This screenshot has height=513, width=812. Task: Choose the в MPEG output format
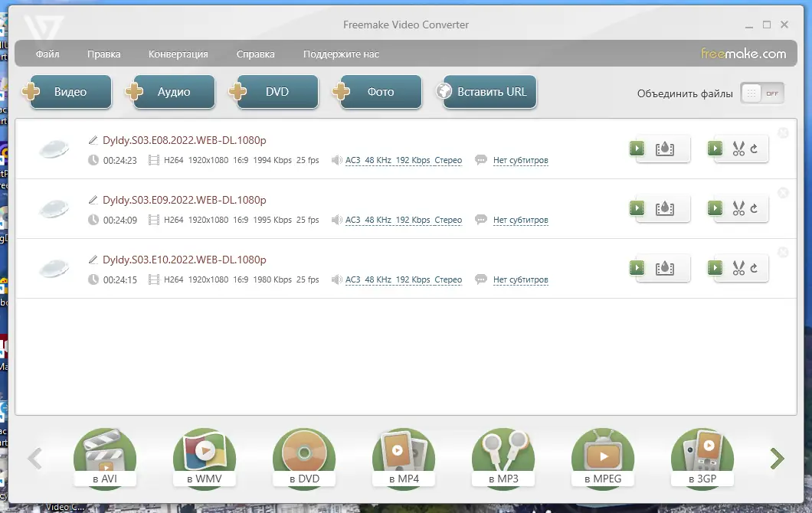[603, 458]
